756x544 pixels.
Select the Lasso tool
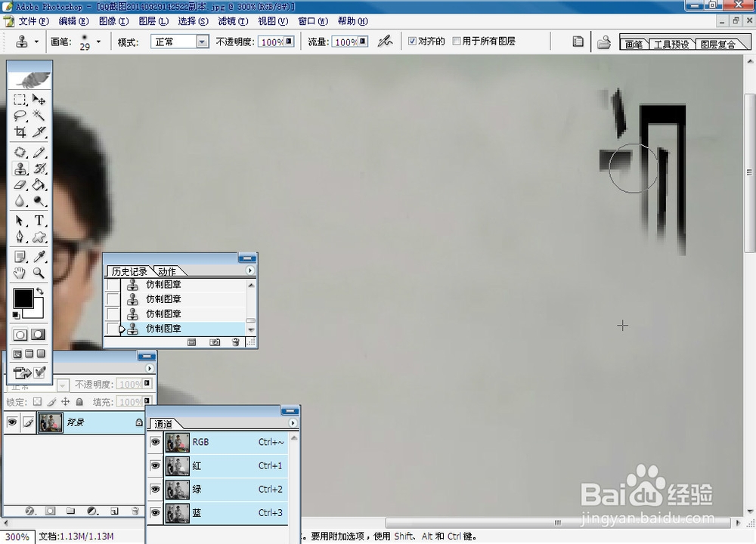[x=20, y=116]
